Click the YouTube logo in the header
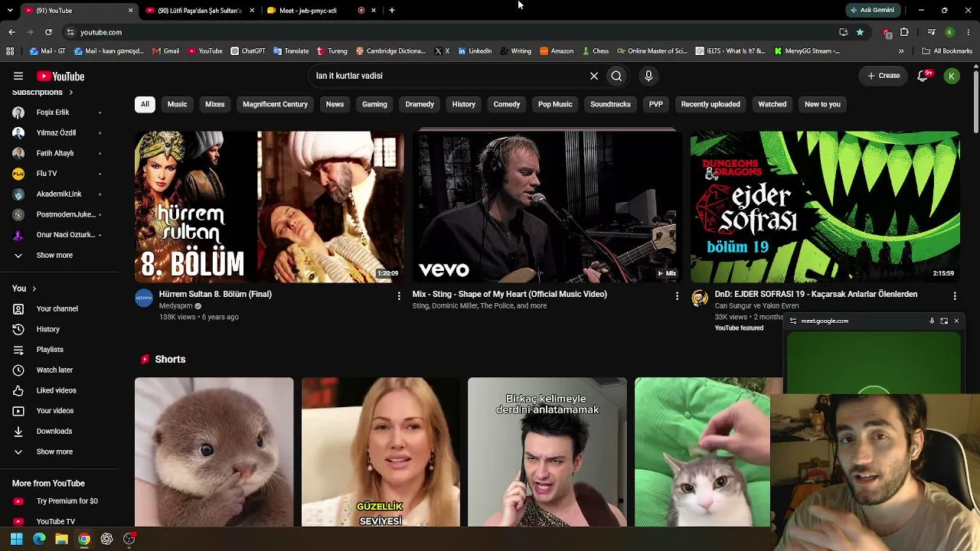The height and width of the screenshot is (551, 980). coord(60,77)
